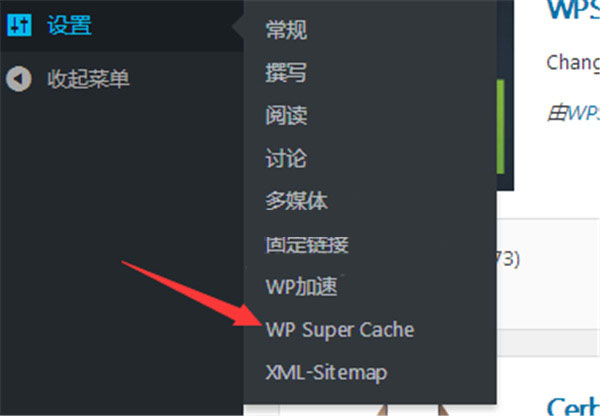
Task: Open the 常规 settings page
Action: point(286,30)
